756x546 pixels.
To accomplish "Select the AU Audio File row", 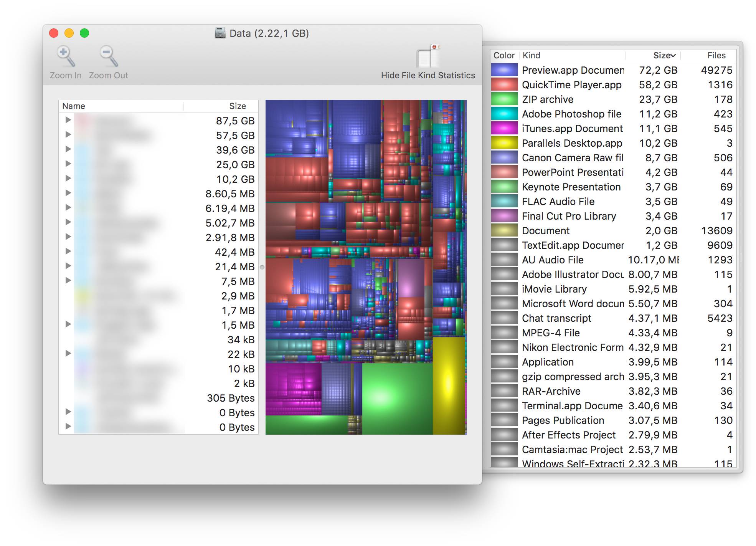I will [613, 260].
